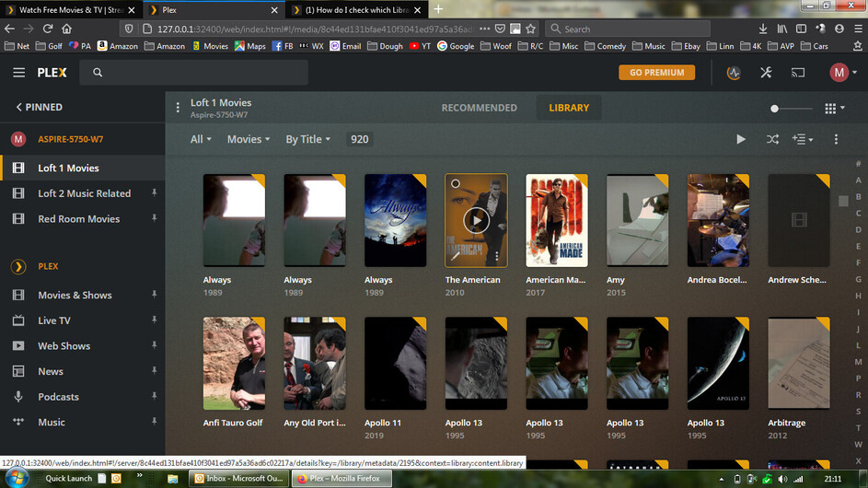Click the Shuffle icon
868x488 pixels.
click(773, 140)
